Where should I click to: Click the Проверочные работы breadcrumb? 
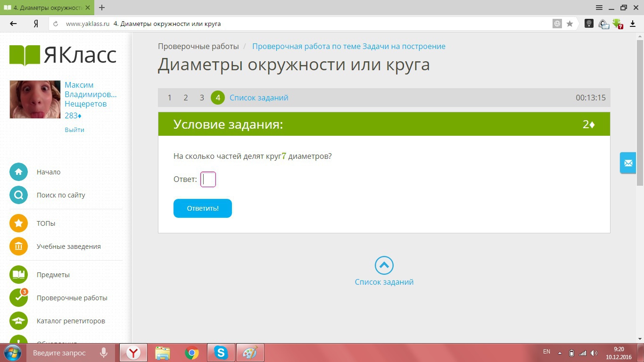pyautogui.click(x=198, y=46)
